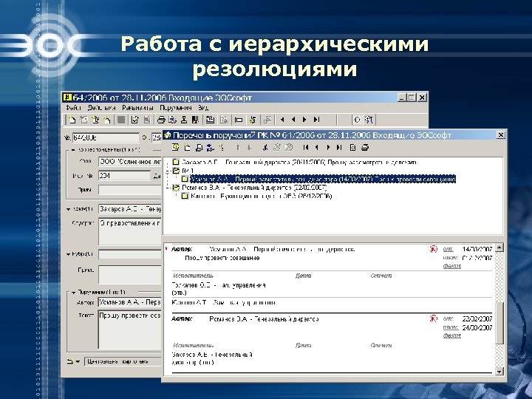Click the Корр. field with ООО Солнечное

coord(130,162)
